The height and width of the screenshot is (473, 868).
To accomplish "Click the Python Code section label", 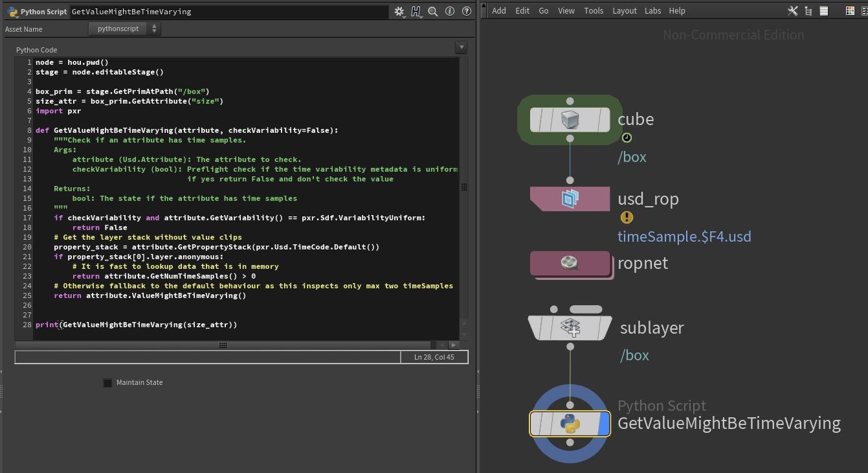I will tap(37, 50).
